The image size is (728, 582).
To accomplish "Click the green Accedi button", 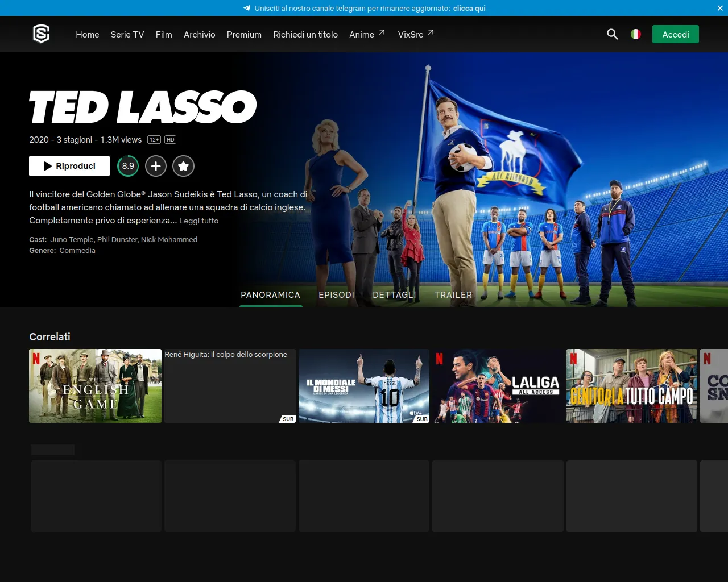I will 675,34.
